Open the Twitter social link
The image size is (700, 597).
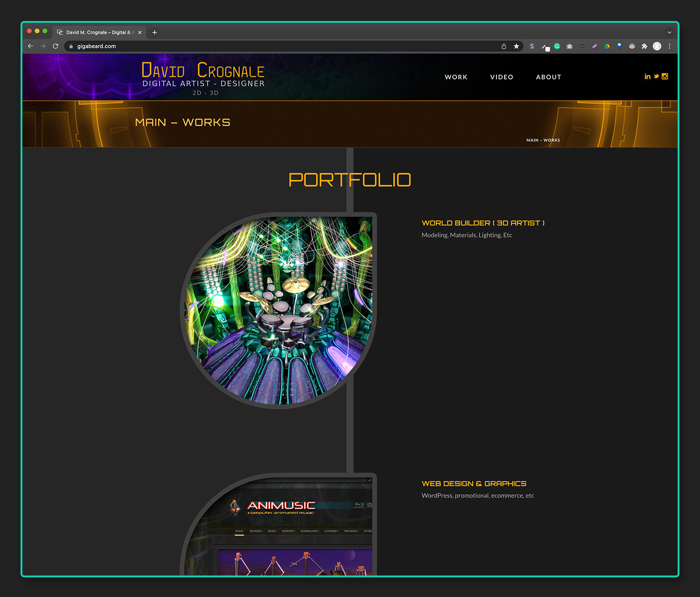tap(656, 76)
